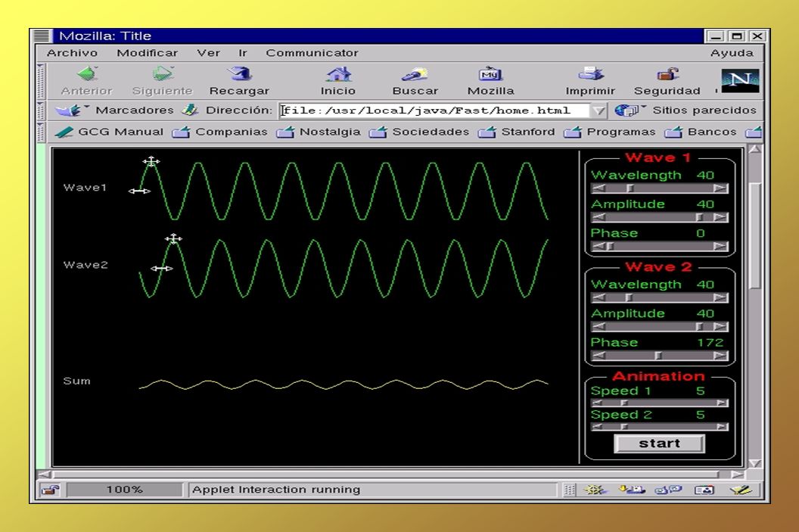Decrease Wave 1 Amplitude with left arrow
Screen dimensions: 799x532
tap(598, 218)
